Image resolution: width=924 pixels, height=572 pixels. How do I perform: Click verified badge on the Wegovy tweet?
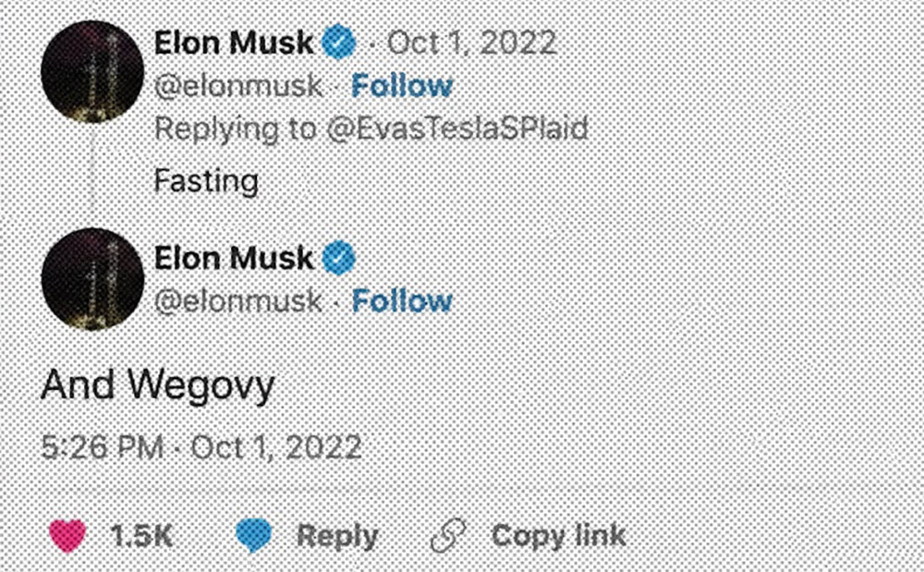339,259
